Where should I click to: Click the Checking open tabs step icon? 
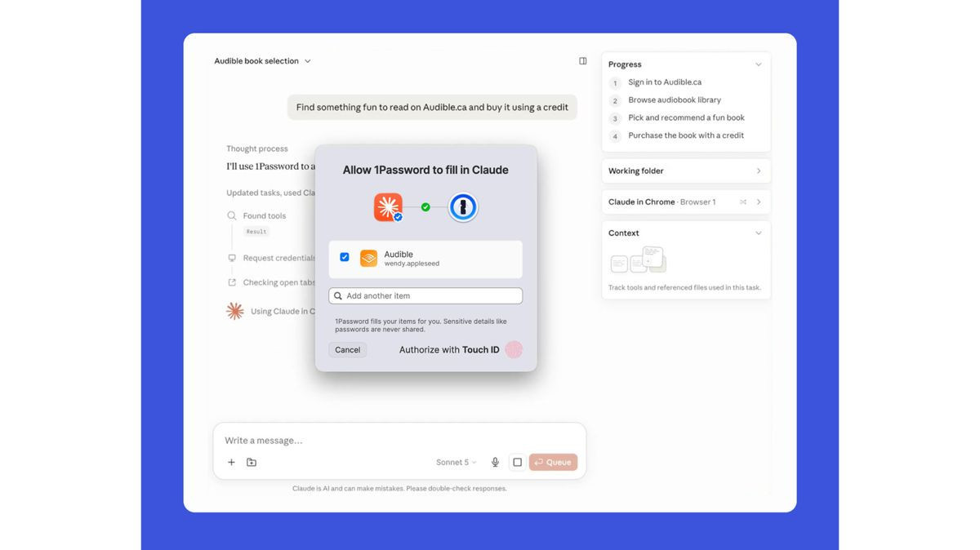click(232, 282)
